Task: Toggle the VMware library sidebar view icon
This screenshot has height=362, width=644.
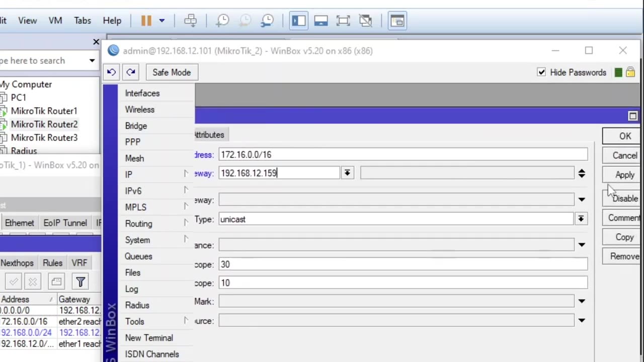Action: point(299,21)
